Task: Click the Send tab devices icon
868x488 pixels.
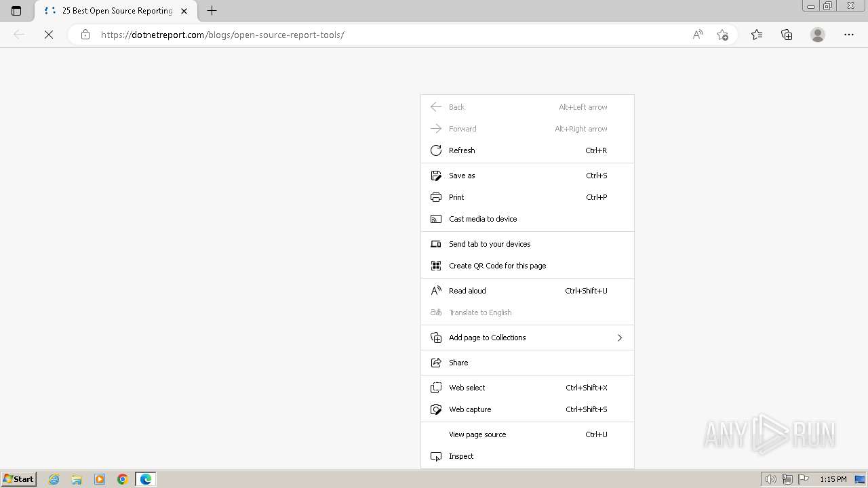Action: (436, 244)
